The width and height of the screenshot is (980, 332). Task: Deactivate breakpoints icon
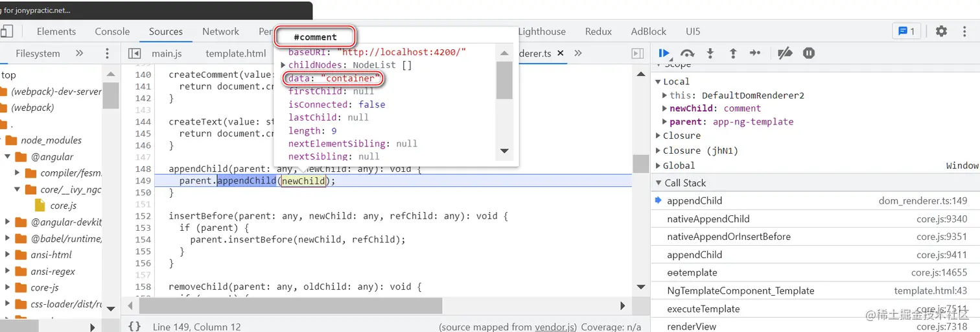(785, 53)
